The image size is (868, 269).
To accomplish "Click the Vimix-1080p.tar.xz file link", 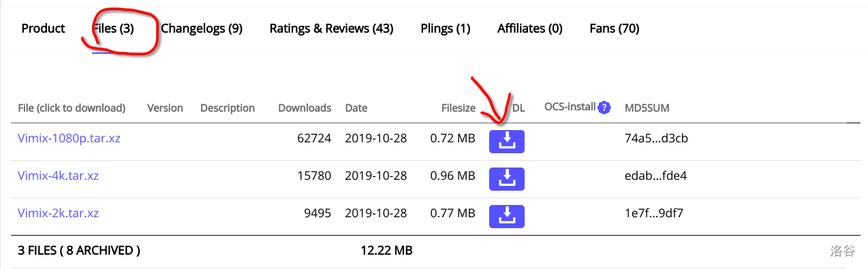I will click(69, 138).
